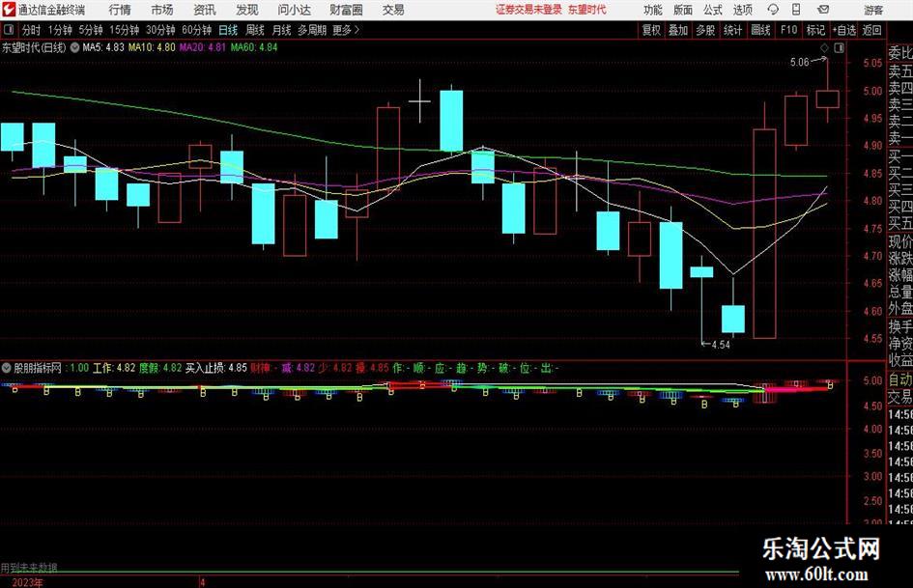Screen dimensions: 913x588
Task: Switch to the 月线 monthly tab
Action: coord(282,30)
